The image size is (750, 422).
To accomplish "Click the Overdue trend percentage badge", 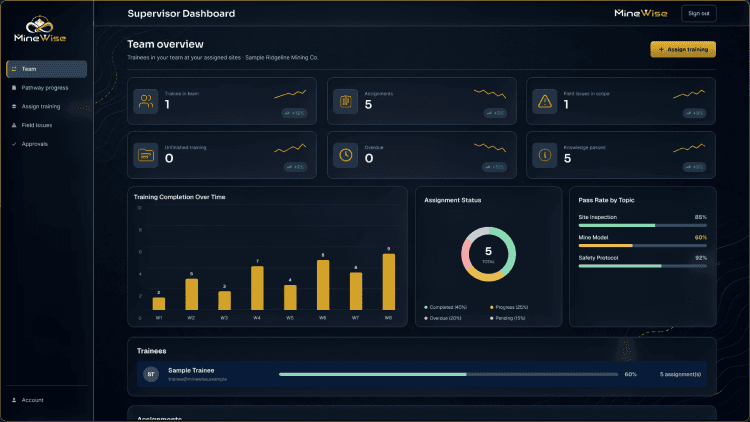I will [495, 167].
